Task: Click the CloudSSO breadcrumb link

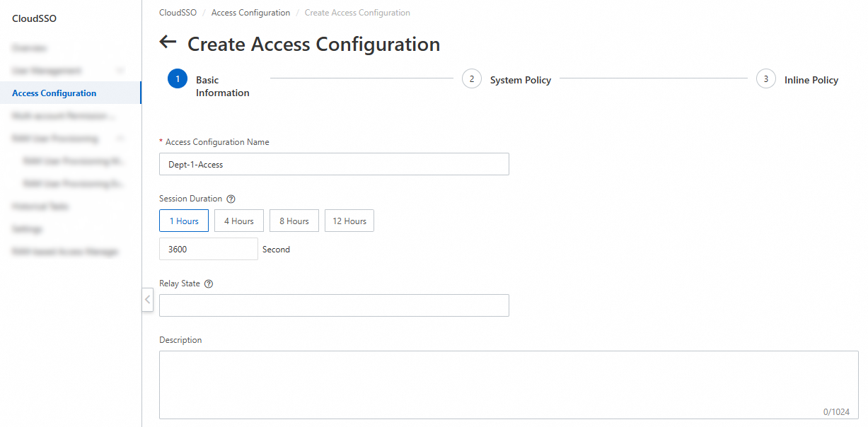Action: (x=178, y=13)
